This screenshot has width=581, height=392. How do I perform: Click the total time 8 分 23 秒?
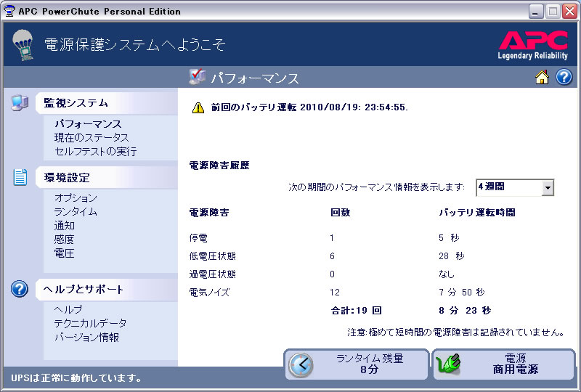click(x=465, y=311)
